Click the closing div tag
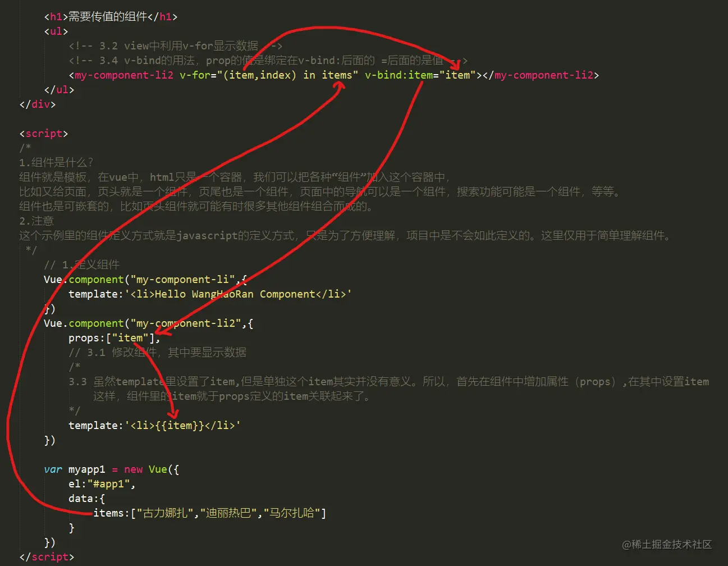Screen dimensions: 728x566 coord(37,104)
